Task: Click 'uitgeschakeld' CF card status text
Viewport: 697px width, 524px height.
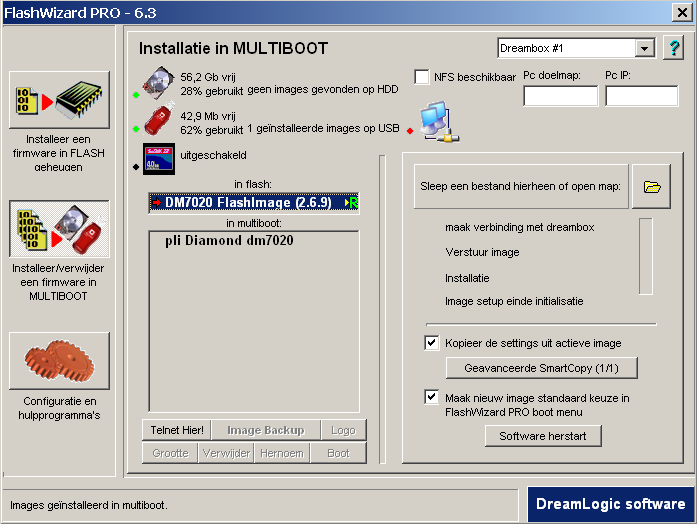Action: pos(213,155)
